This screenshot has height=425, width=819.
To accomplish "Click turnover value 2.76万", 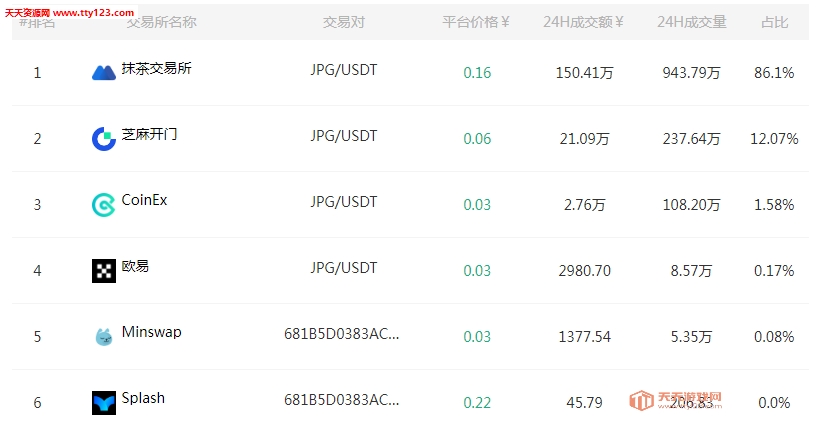I will [x=584, y=205].
